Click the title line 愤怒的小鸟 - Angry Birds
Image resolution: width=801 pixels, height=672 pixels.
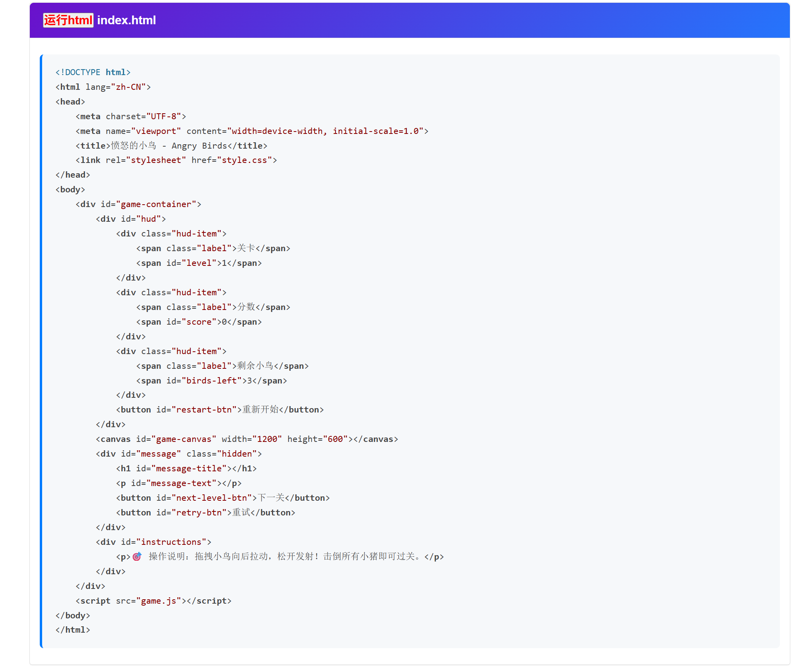[171, 146]
